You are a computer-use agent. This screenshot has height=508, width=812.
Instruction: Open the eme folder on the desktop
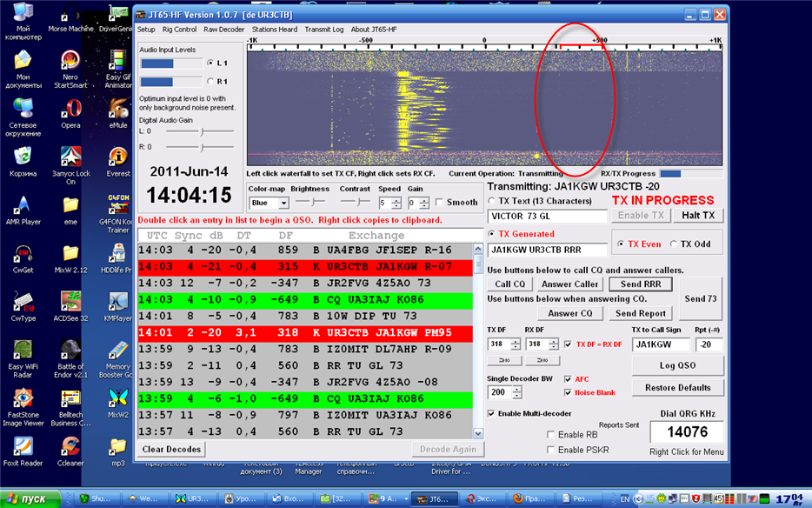(70, 211)
